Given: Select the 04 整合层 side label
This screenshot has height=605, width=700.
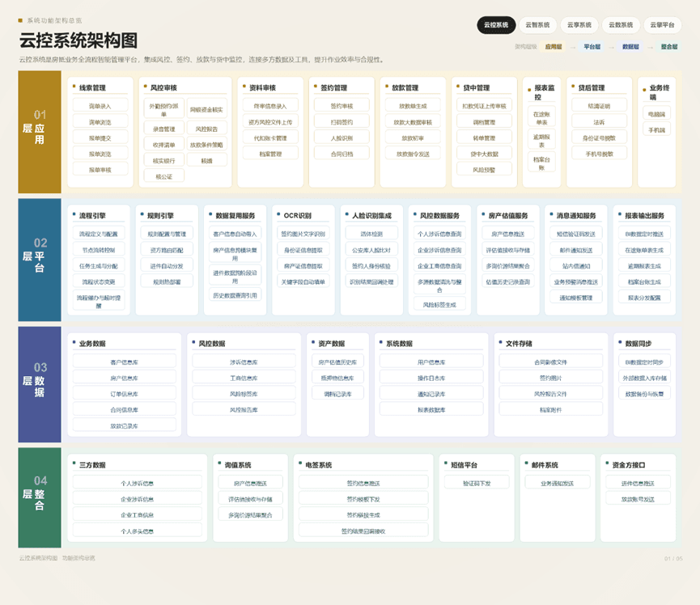Looking at the screenshot, I should pyautogui.click(x=40, y=498).
